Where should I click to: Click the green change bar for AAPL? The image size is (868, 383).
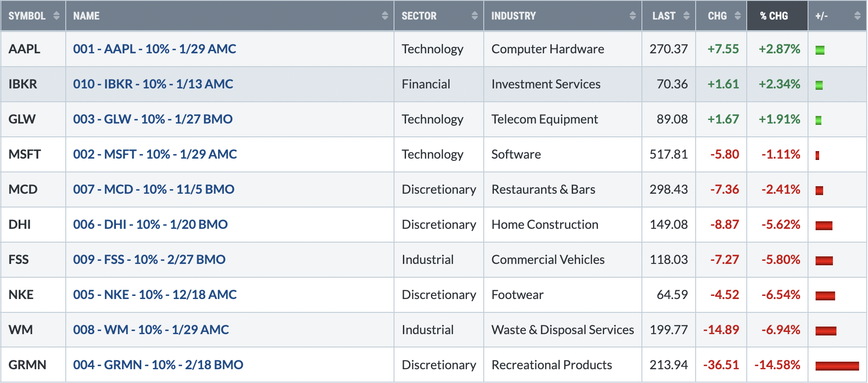820,50
